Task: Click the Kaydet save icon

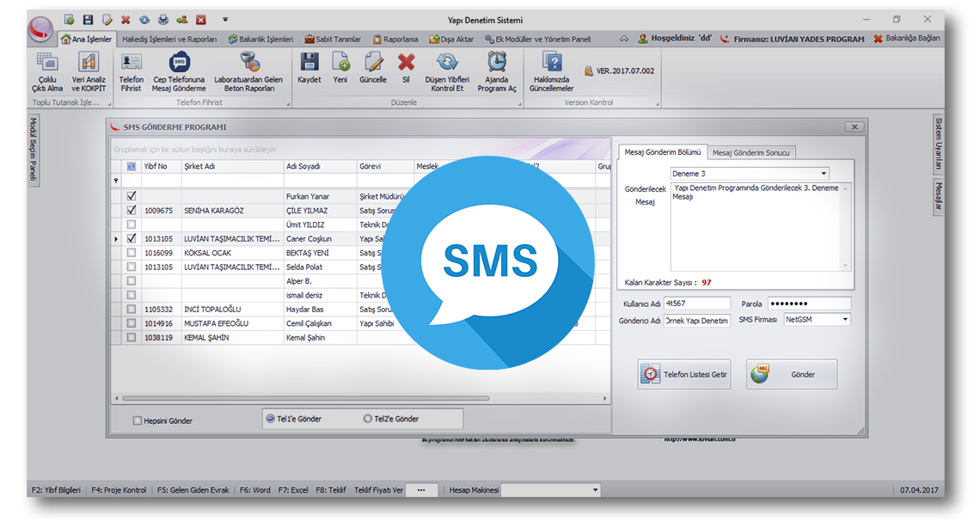Action: click(x=309, y=63)
